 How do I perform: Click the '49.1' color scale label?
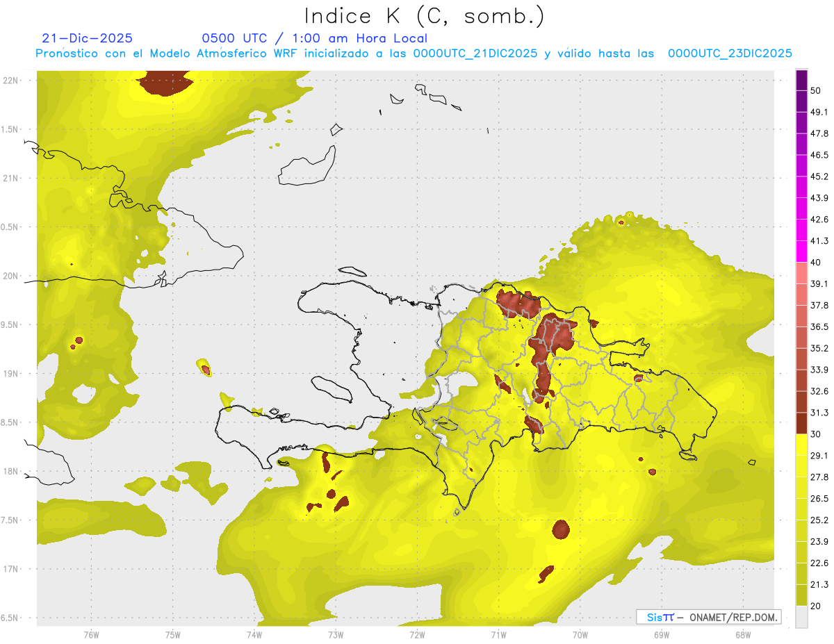click(x=819, y=112)
